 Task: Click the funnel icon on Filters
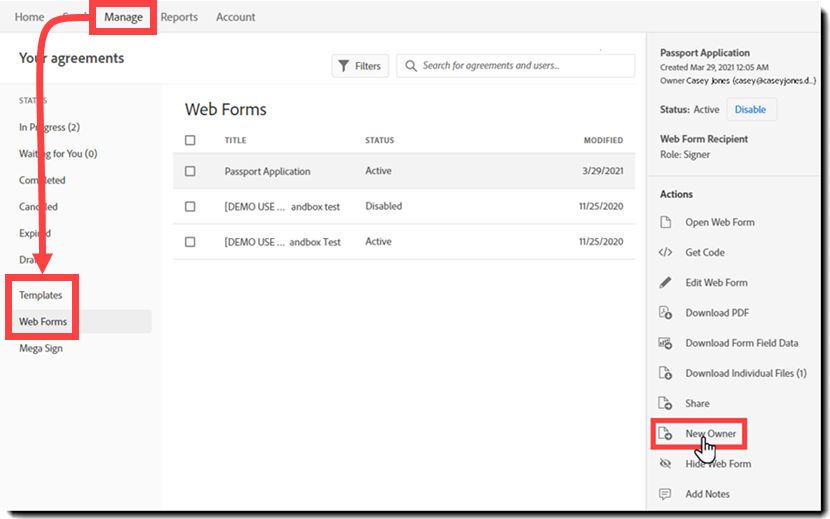[344, 66]
